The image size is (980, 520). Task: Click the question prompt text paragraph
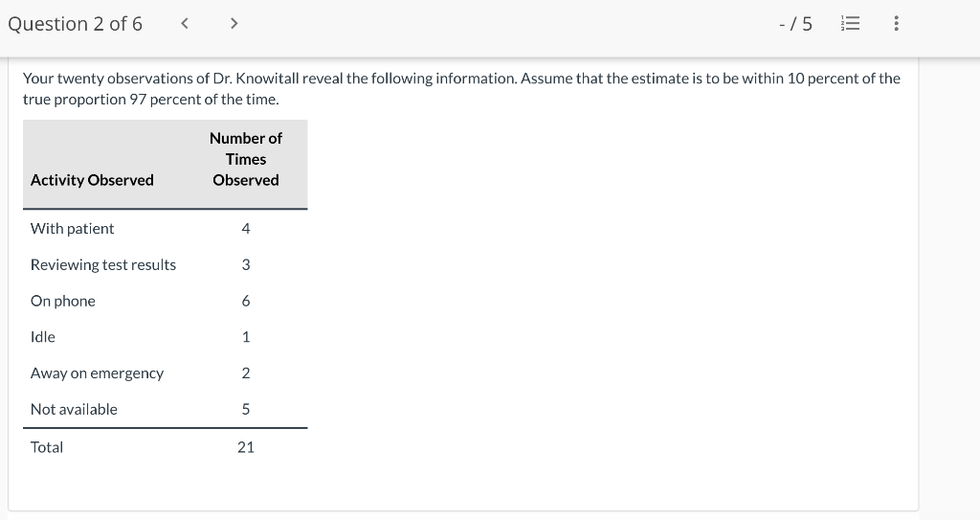tap(461, 88)
